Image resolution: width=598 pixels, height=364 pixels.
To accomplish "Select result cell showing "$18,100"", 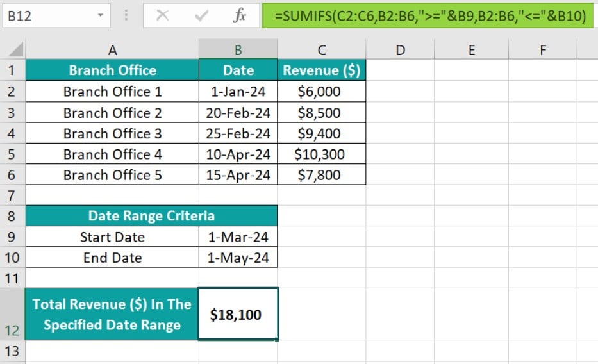I will tap(238, 314).
